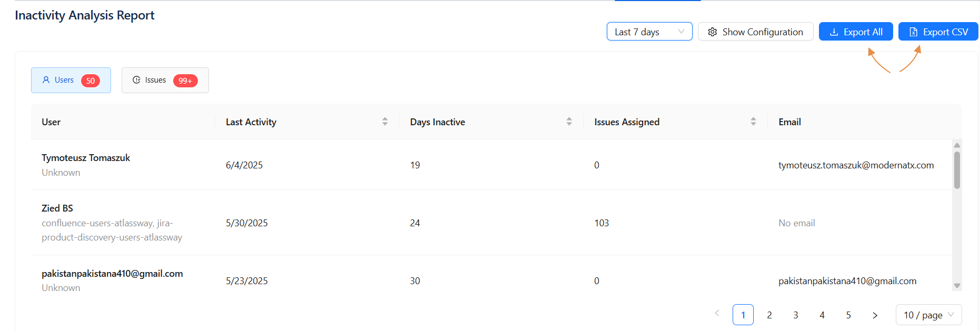Sort by Last Activity column icon
Viewport: 980px width, 331px height.
pyautogui.click(x=385, y=122)
